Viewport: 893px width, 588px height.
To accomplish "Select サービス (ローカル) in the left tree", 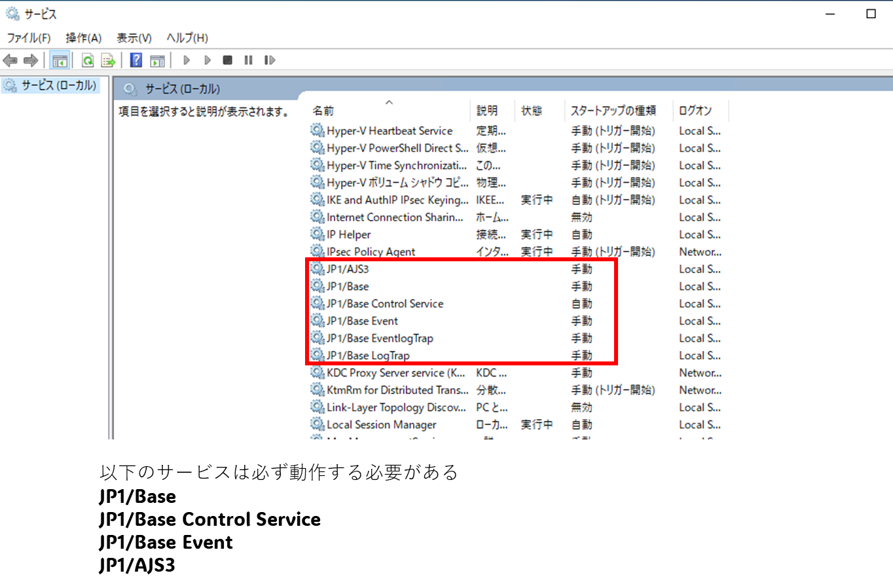I will click(58, 85).
